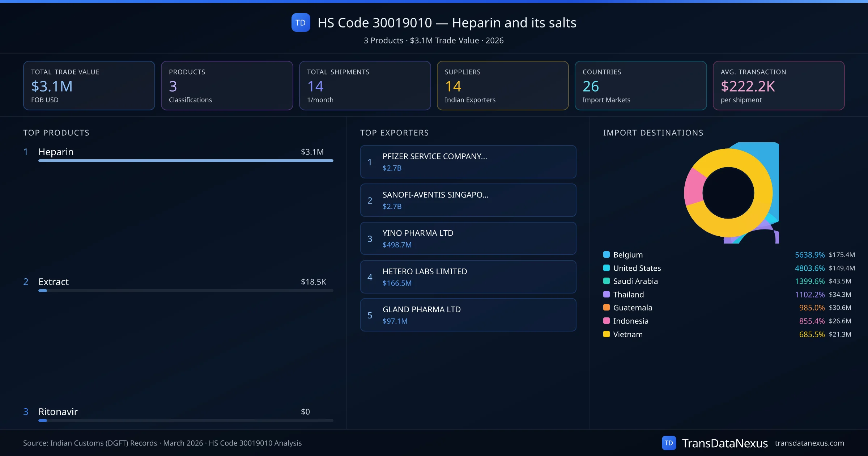Open the transdatanexus.com link
Screen dimensions: 868x456
(809, 443)
